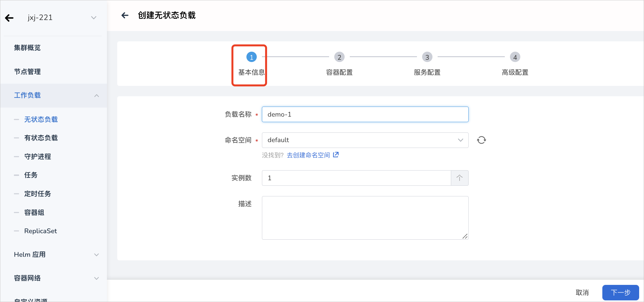Click inside the 描述 text area
The width and height of the screenshot is (644, 302).
coord(365,218)
